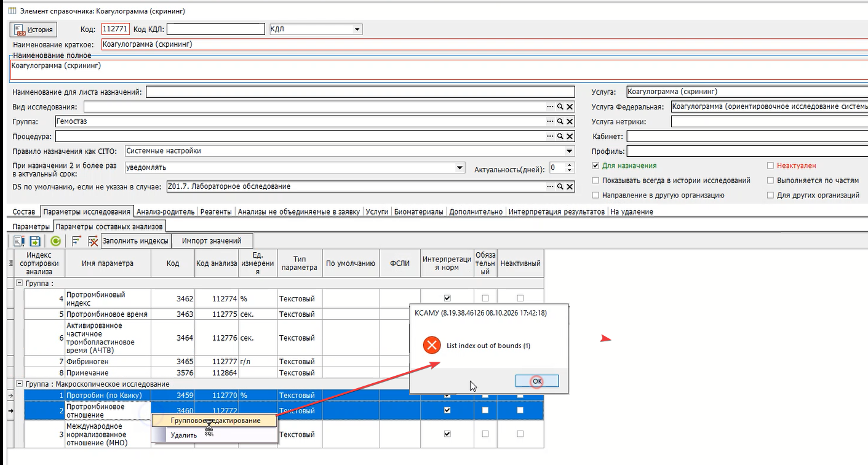The height and width of the screenshot is (465, 868).
Task: Clear DS по умолчанию field with X
Action: click(570, 186)
